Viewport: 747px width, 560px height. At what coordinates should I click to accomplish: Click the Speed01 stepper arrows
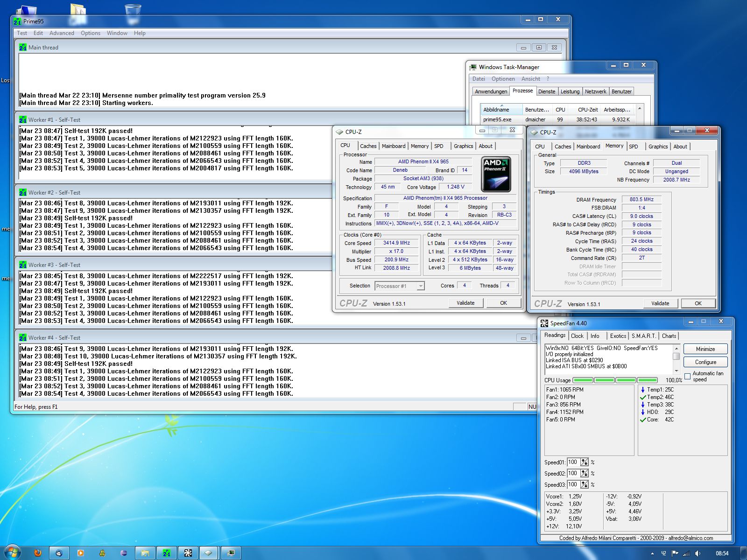coord(585,462)
